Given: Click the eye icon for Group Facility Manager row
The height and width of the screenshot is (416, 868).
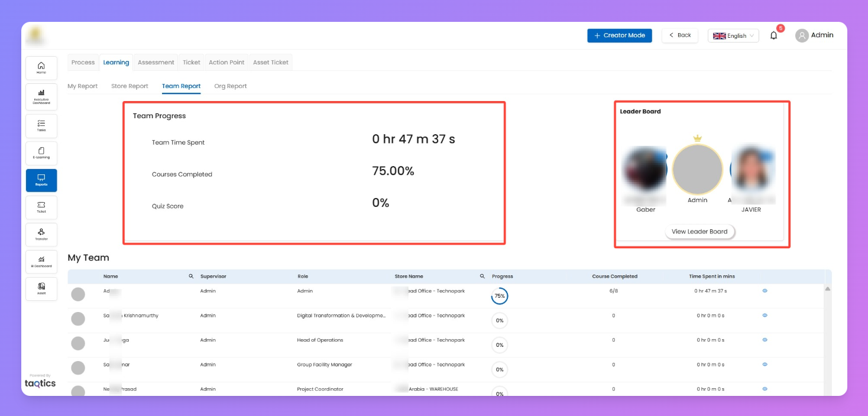Looking at the screenshot, I should [x=765, y=365].
